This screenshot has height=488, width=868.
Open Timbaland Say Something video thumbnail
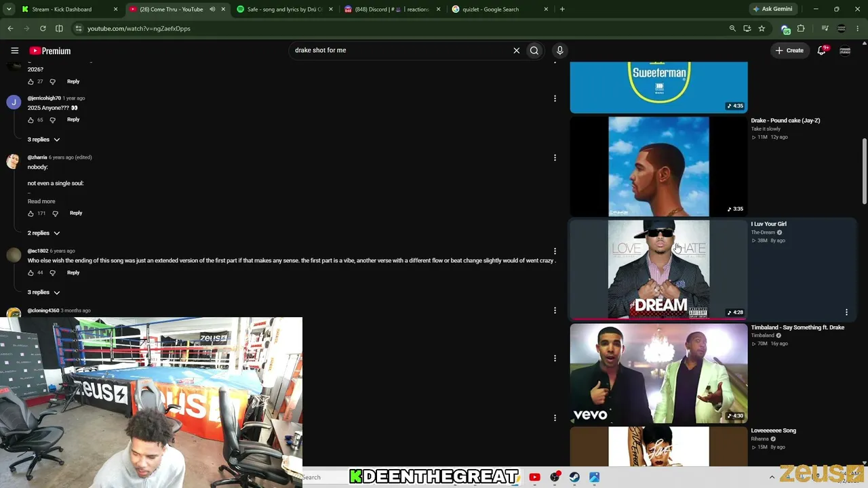click(x=658, y=373)
